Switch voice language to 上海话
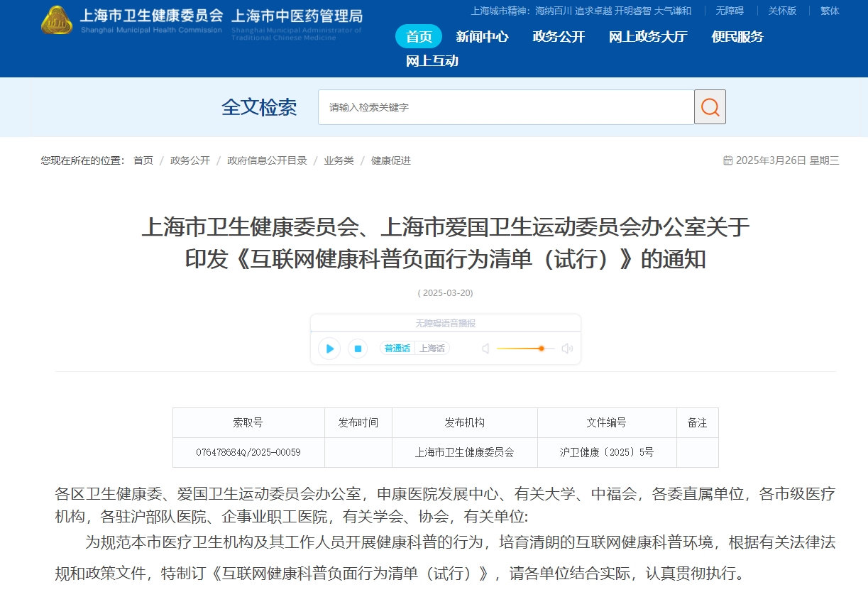The width and height of the screenshot is (868, 592). [x=432, y=349]
